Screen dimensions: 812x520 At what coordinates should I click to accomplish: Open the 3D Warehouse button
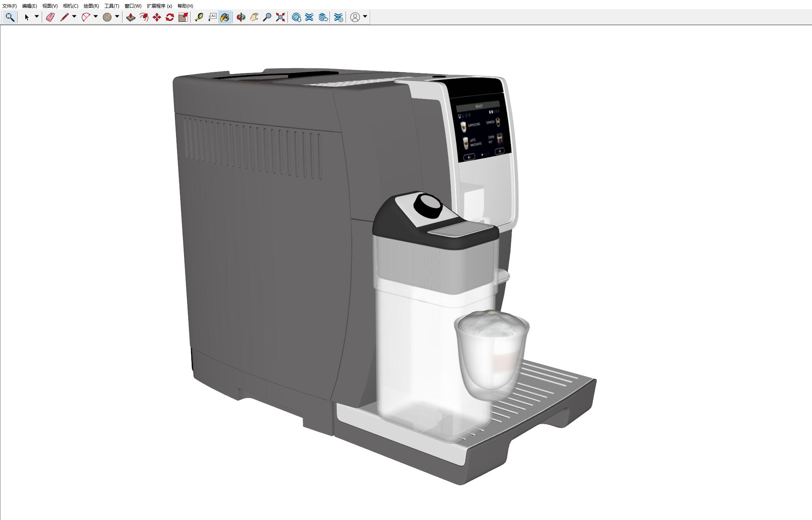(x=296, y=17)
